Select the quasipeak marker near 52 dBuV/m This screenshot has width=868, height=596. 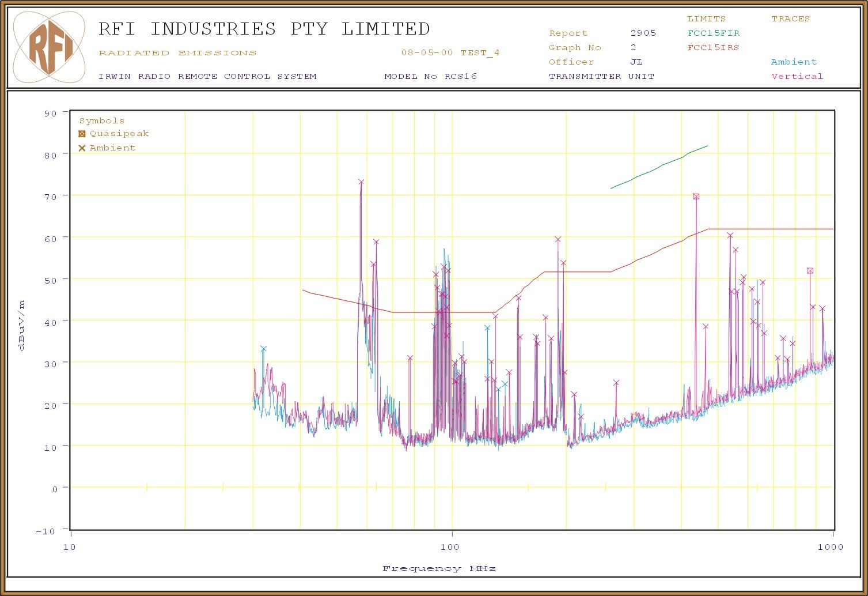click(x=810, y=271)
